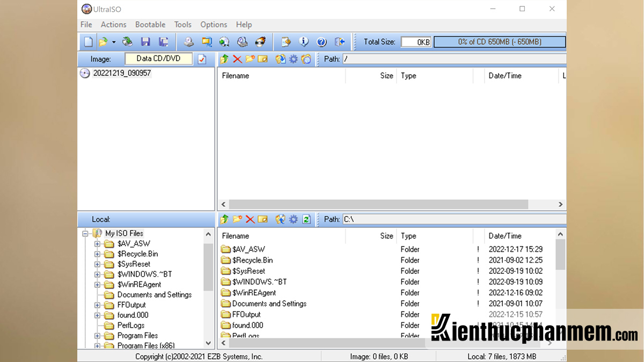
Task: Open the dropdown arrow beside Open icon
Action: pos(114,42)
